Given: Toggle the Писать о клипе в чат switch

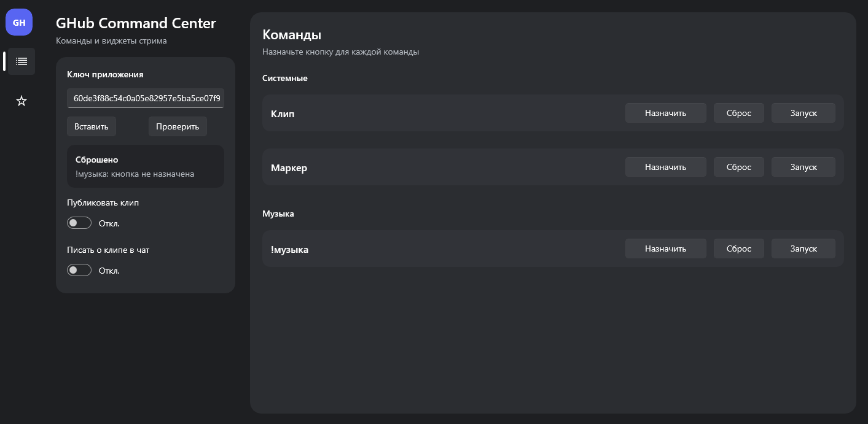Looking at the screenshot, I should coord(79,270).
